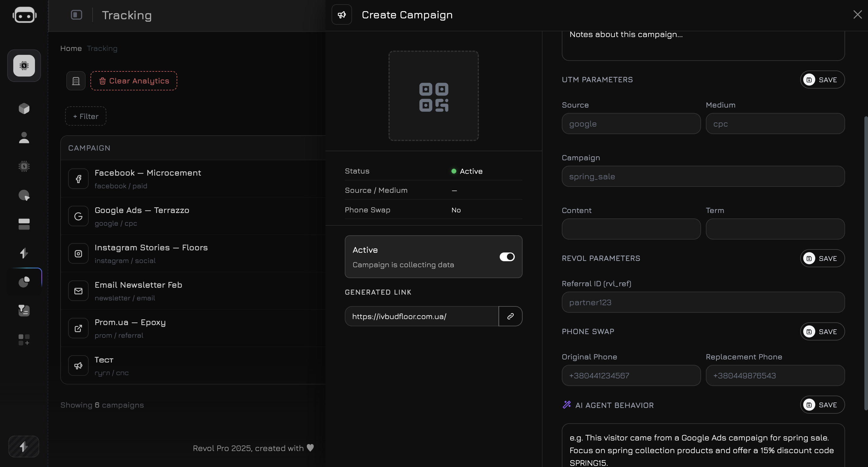Save the UTM Parameters section
Screen dimensions: 868x467
pyautogui.click(x=822, y=80)
